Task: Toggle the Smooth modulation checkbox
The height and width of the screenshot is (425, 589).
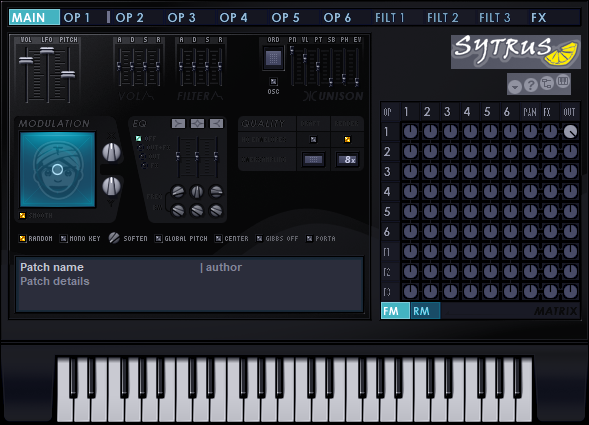Action: [23, 215]
